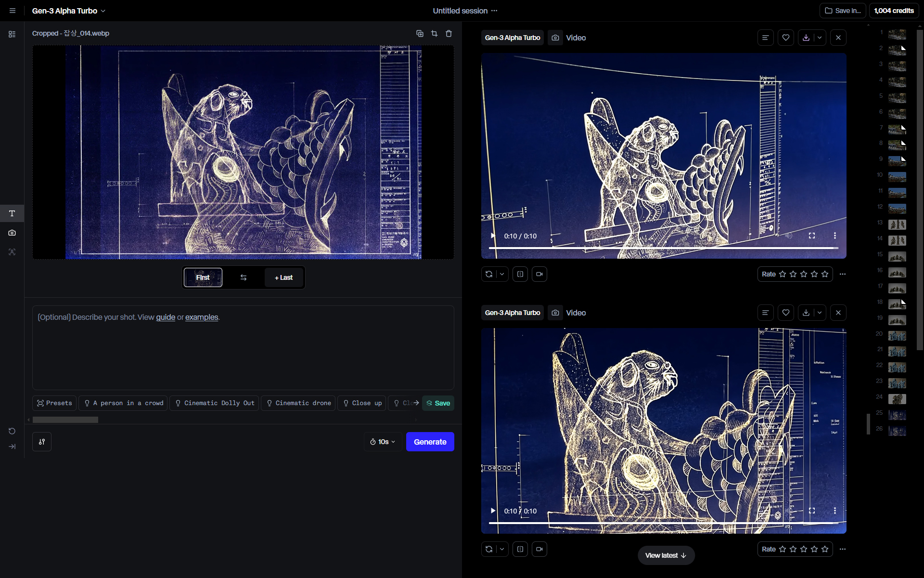This screenshot has width=924, height=578.
Task: Select the Cinematic Dolly Out preset
Action: pos(214,403)
